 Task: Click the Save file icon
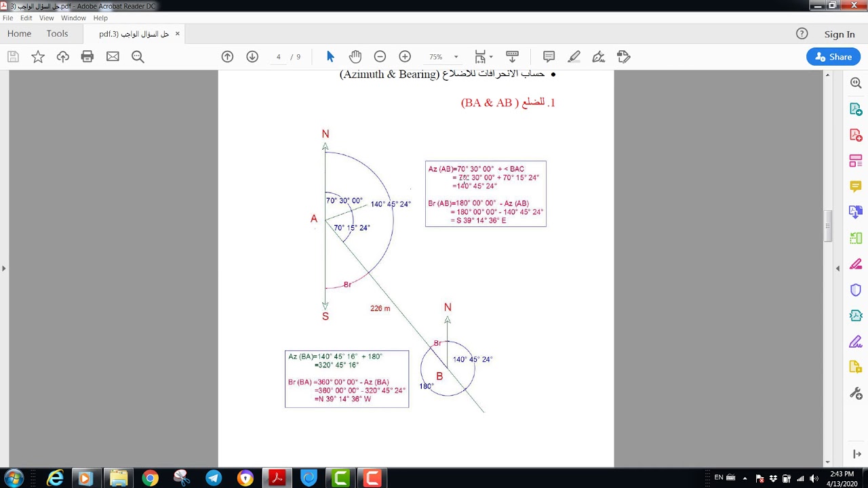pyautogui.click(x=13, y=57)
